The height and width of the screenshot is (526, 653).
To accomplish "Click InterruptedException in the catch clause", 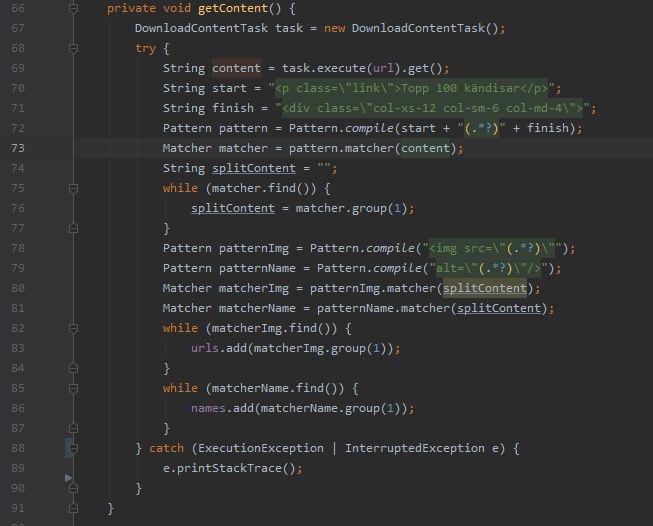I will [x=415, y=448].
